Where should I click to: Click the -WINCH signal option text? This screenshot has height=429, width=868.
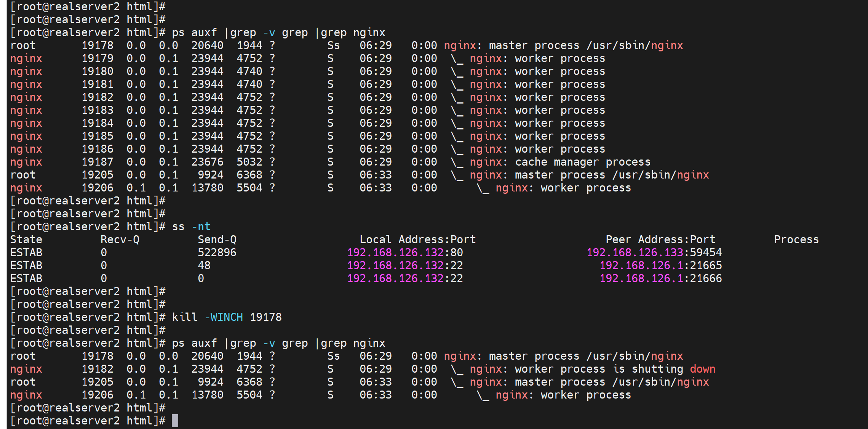(x=224, y=317)
